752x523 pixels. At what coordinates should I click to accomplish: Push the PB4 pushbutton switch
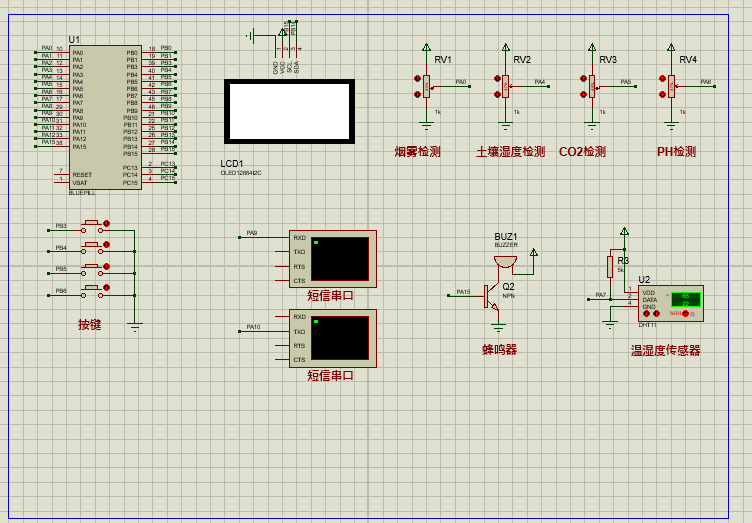point(92,248)
